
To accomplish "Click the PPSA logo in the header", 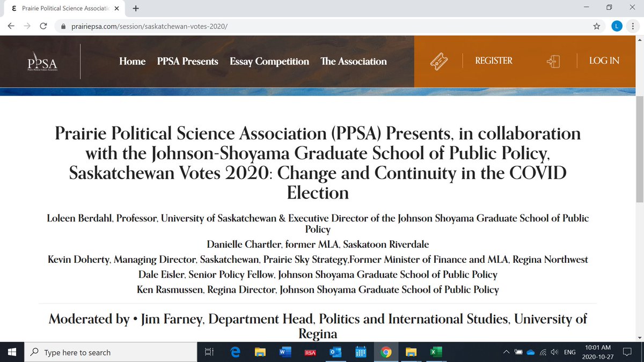I will click(41, 62).
